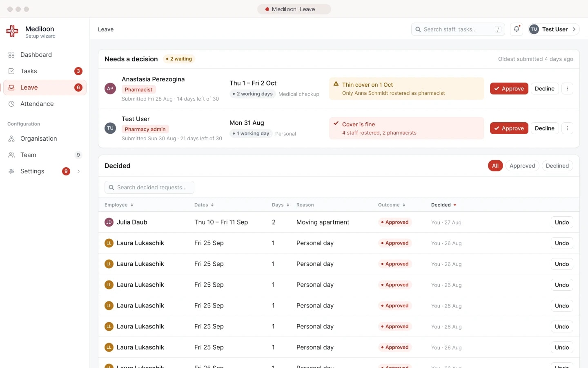Click Anastasia Perezogina's AP avatar

110,88
